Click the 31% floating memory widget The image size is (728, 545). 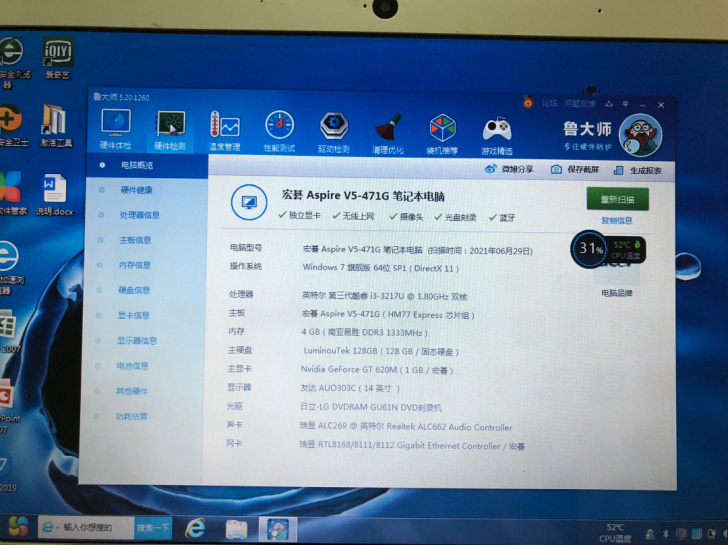590,249
